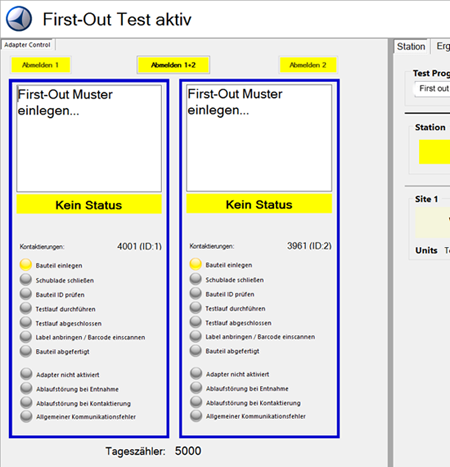Click the left First-Out Muster message box
Image resolution: width=450 pixels, height=467 pixels.
click(x=89, y=138)
